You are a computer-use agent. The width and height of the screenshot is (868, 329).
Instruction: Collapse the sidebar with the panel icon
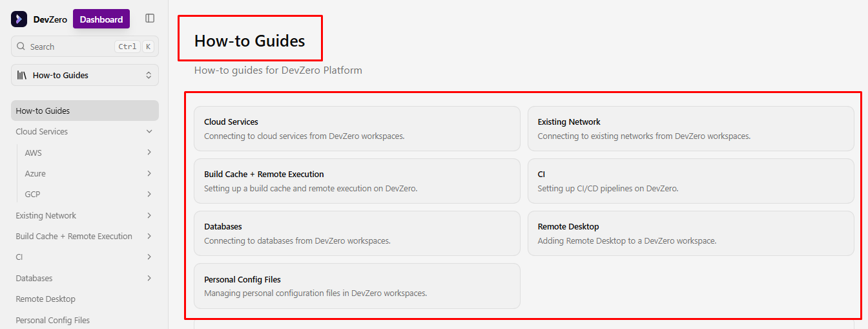(x=150, y=19)
